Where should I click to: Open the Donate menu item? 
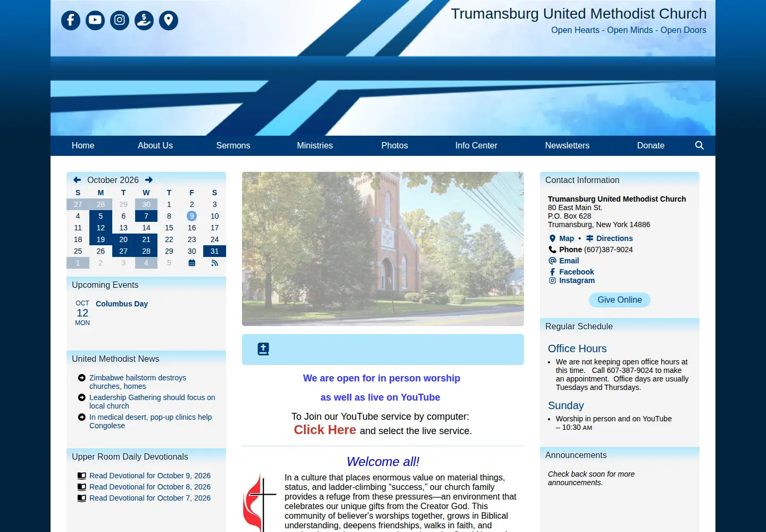(x=651, y=145)
